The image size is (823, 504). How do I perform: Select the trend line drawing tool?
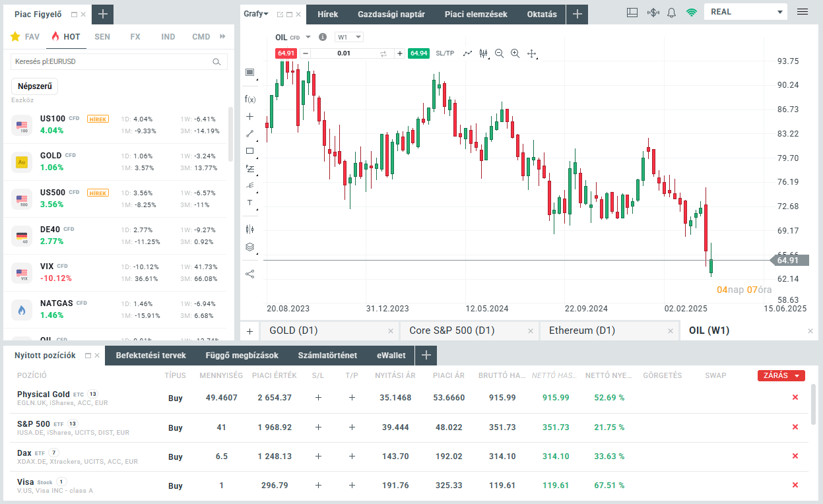[250, 133]
